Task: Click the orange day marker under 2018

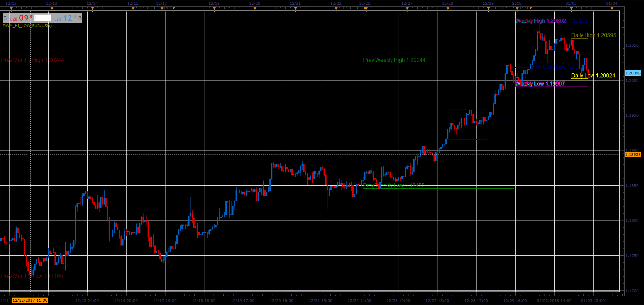Action: pyautogui.click(x=517, y=9)
